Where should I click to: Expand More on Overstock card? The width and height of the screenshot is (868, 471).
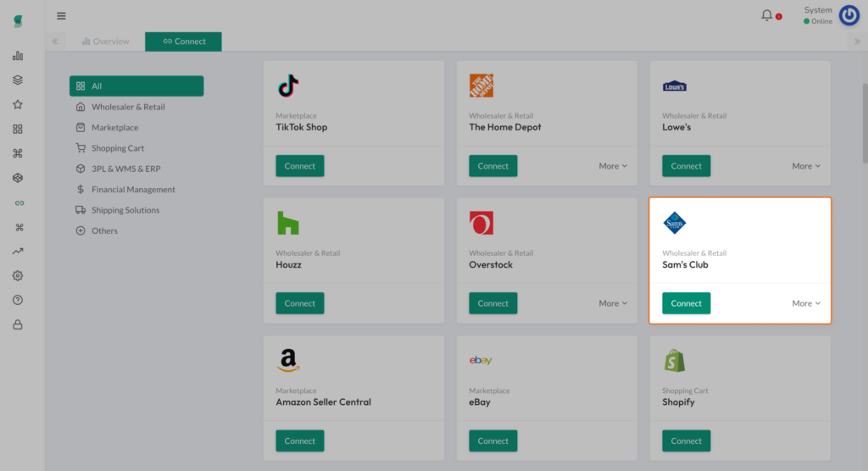[613, 303]
